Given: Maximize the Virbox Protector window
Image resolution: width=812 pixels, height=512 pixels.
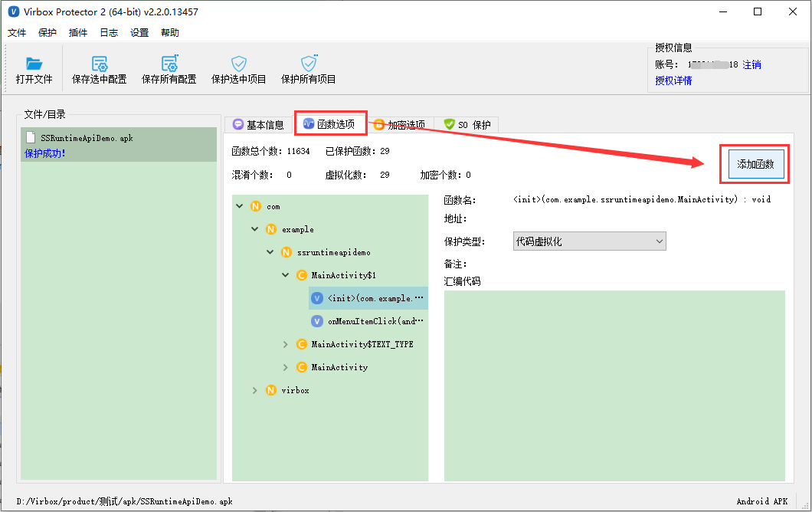Looking at the screenshot, I should click(x=758, y=11).
